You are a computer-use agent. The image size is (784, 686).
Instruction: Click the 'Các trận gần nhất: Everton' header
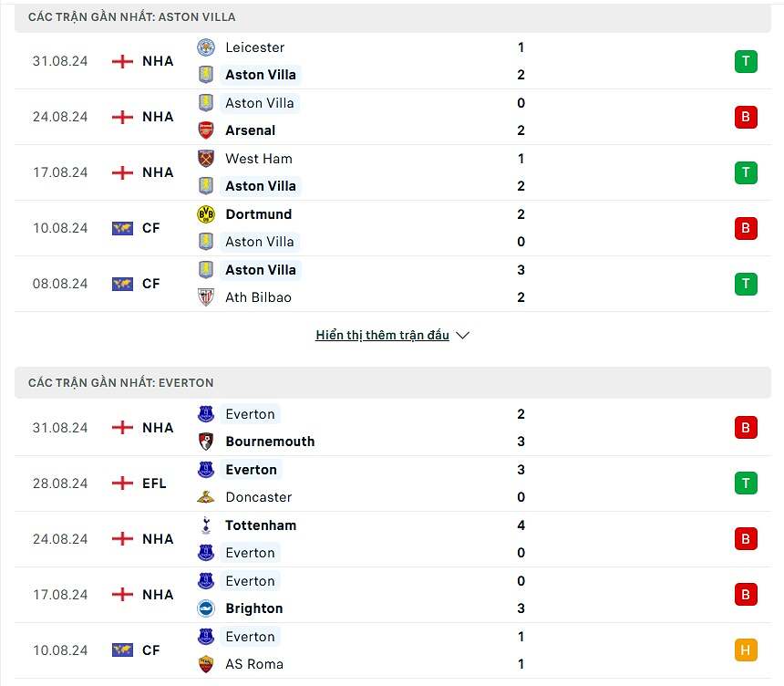(x=120, y=383)
